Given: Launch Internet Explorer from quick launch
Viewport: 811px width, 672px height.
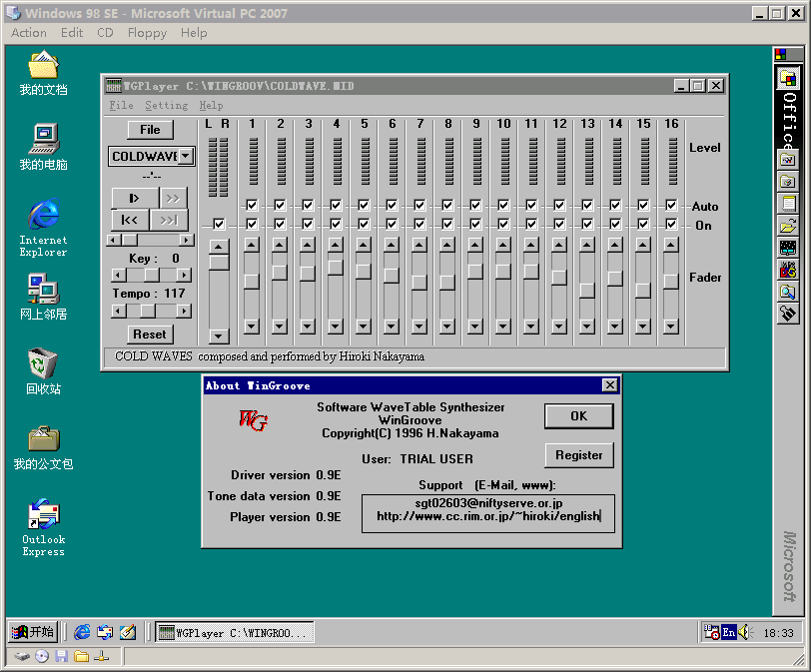Looking at the screenshot, I should coord(82,632).
